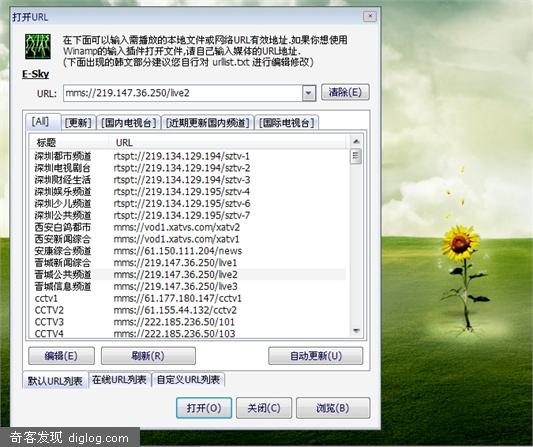Click the 编辑(E) edit button
The image size is (533, 447).
tap(61, 356)
